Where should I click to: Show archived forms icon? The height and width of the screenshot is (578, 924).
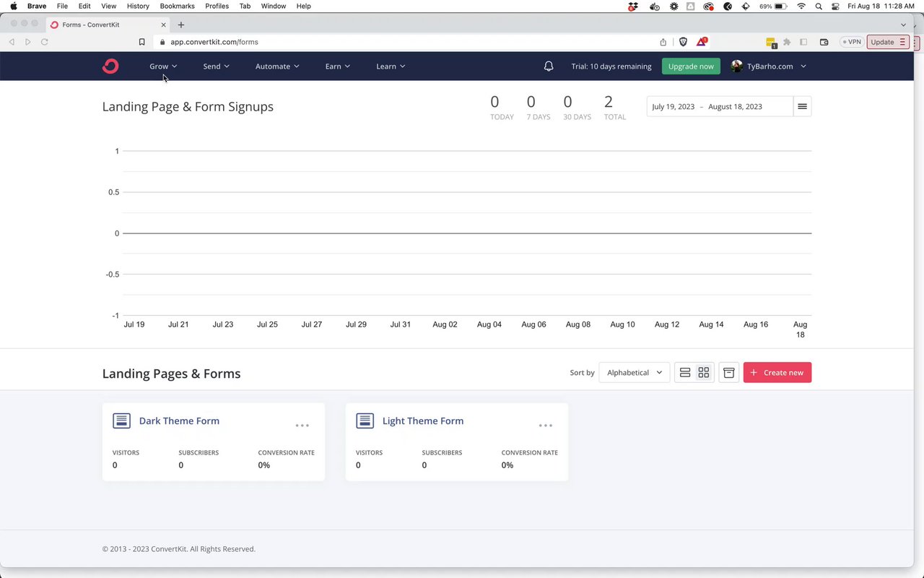point(729,373)
